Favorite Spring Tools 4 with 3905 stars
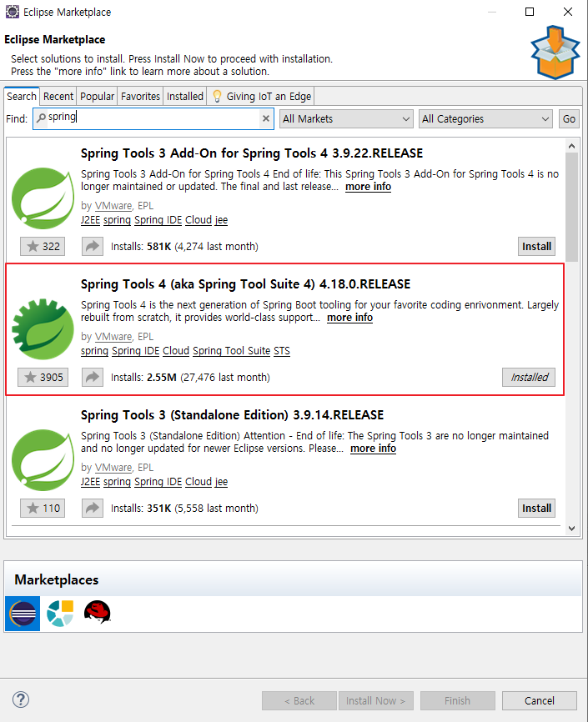The width and height of the screenshot is (588, 722). [43, 377]
